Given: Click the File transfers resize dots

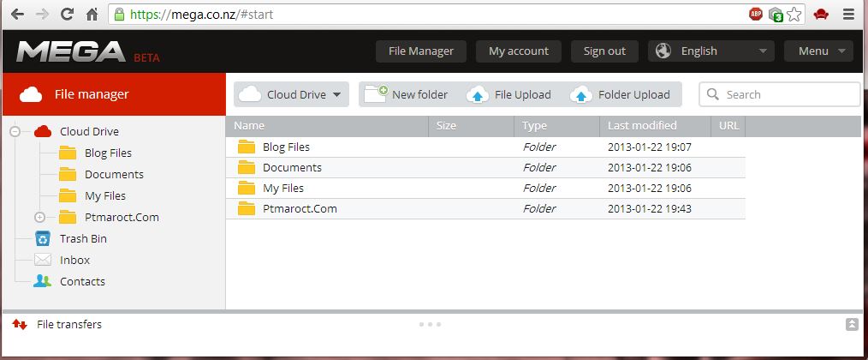Looking at the screenshot, I should (430, 325).
